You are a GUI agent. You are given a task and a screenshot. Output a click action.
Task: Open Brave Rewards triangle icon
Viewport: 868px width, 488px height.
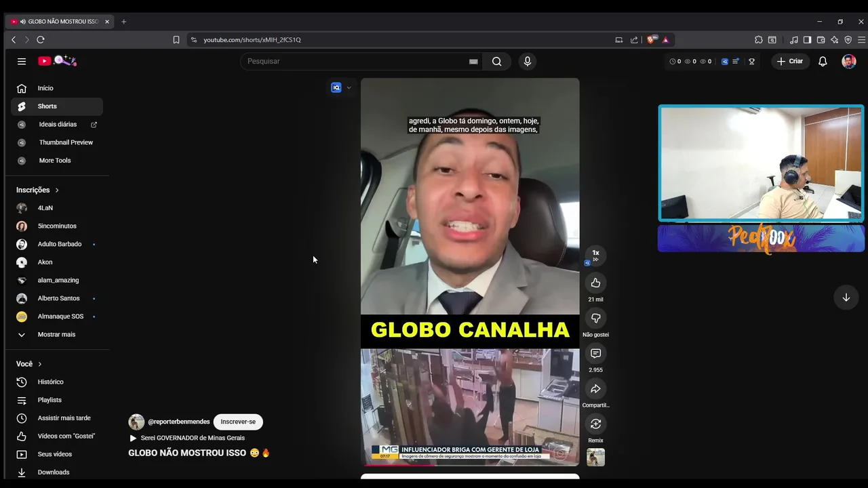[x=665, y=40]
